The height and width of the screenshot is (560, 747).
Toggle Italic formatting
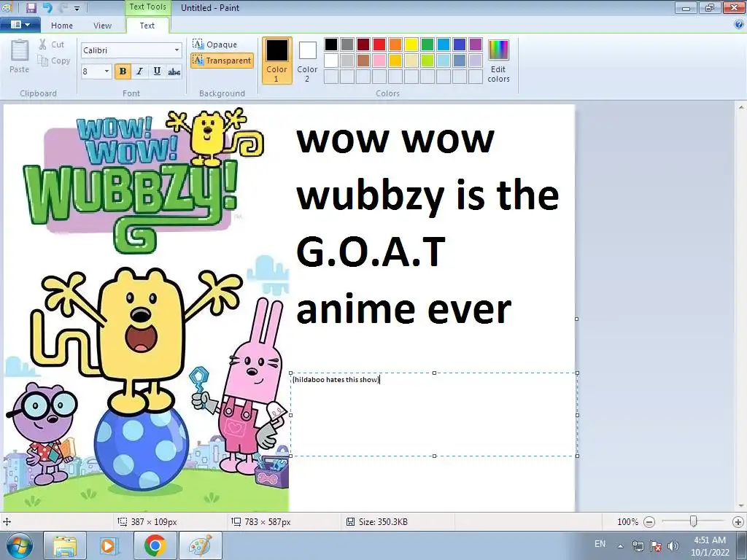click(x=139, y=71)
